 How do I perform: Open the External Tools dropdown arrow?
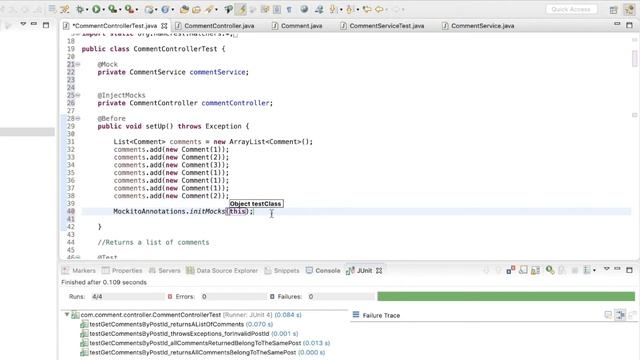[x=137, y=10]
